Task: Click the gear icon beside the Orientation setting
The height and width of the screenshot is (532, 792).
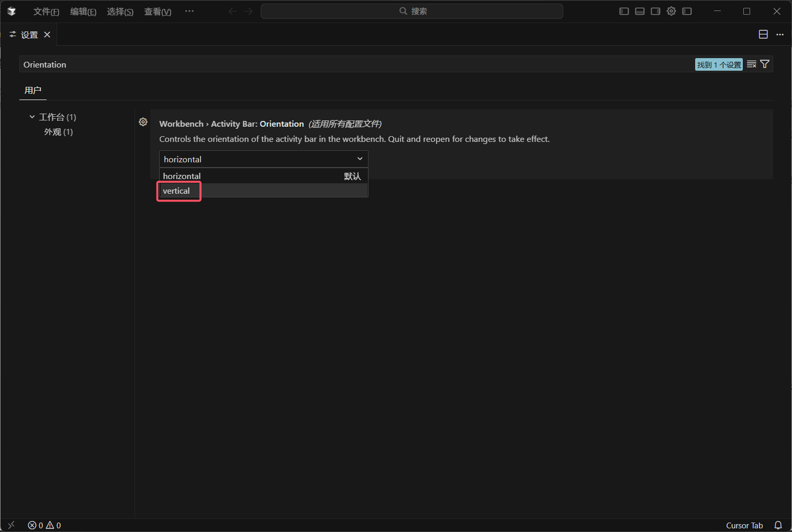Action: pos(143,121)
